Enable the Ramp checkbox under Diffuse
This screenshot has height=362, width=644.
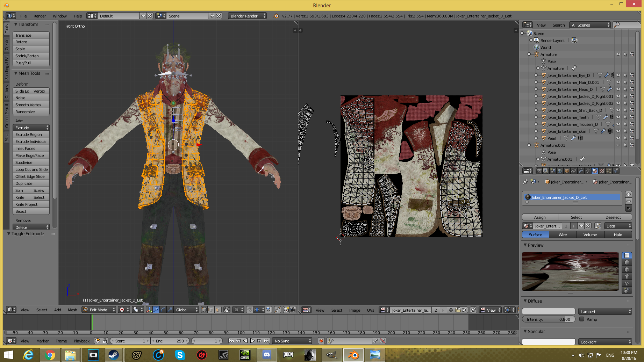click(582, 319)
